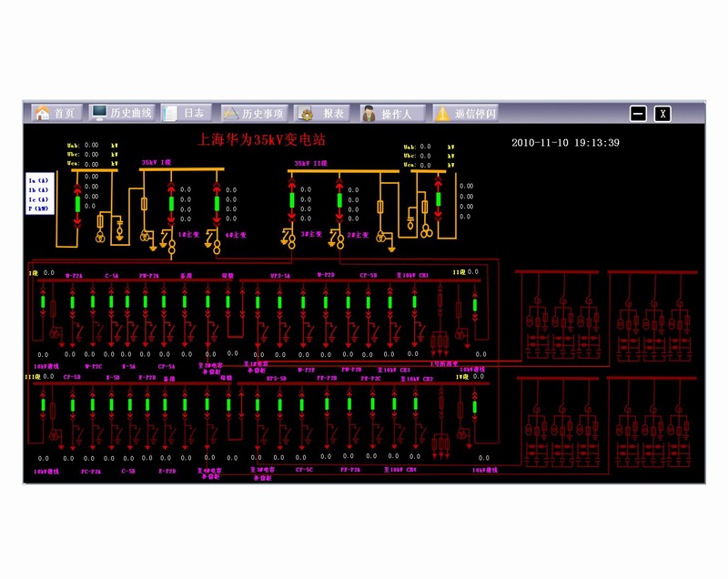
Task: Click the 1号所用变 label
Action: tap(444, 363)
